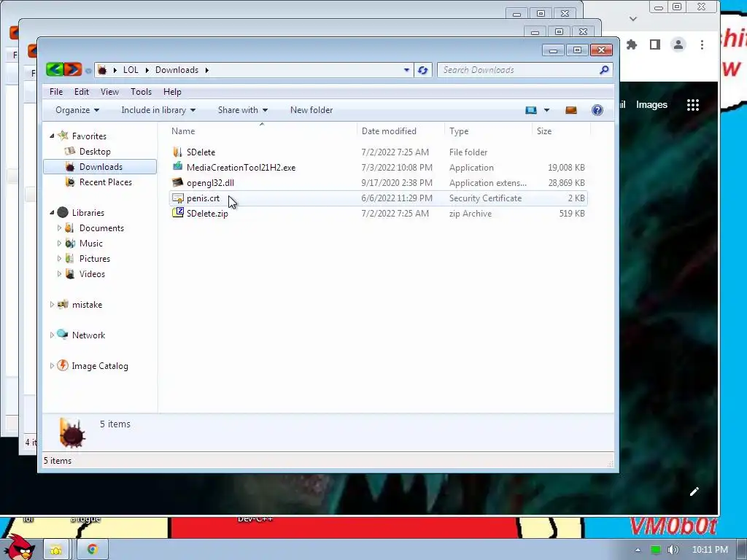This screenshot has width=747, height=560.
Task: Show hidden tray icons arrow
Action: tap(638, 550)
